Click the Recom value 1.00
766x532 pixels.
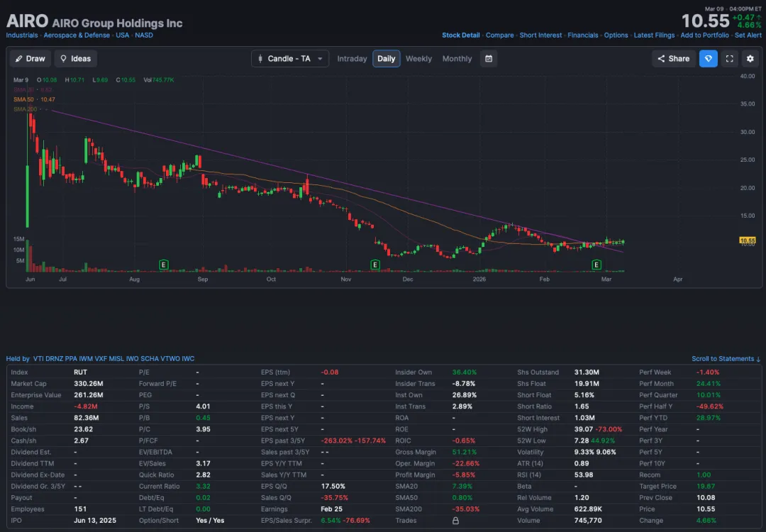[x=704, y=475]
